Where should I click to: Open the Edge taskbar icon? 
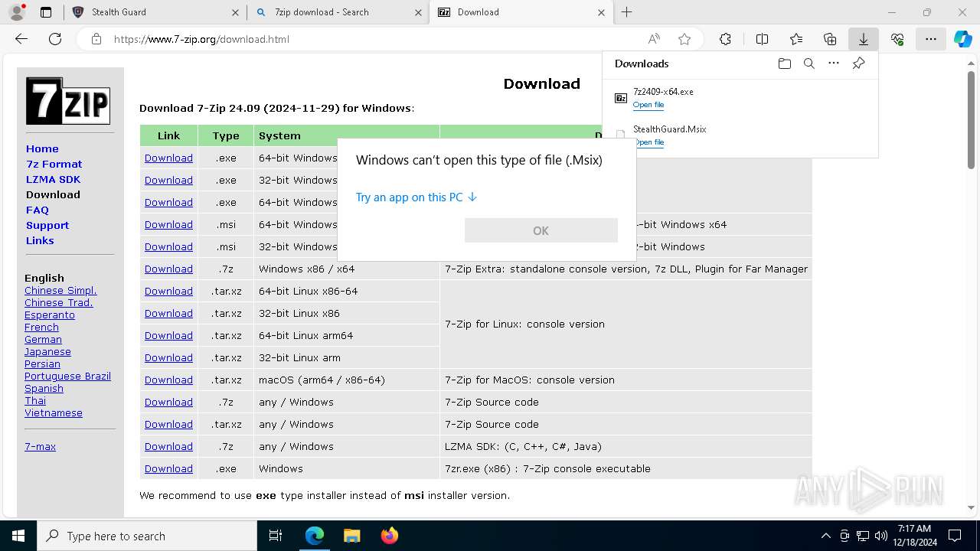tap(315, 536)
